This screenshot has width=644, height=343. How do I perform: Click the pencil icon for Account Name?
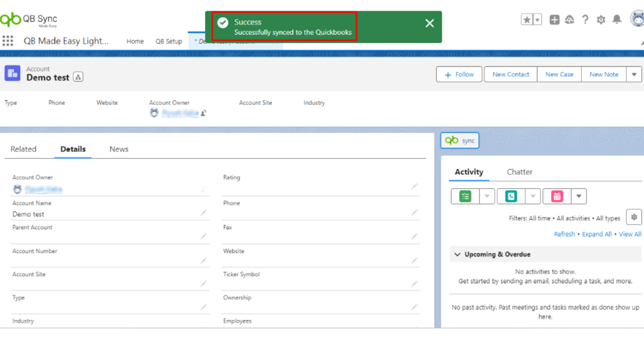point(204,213)
